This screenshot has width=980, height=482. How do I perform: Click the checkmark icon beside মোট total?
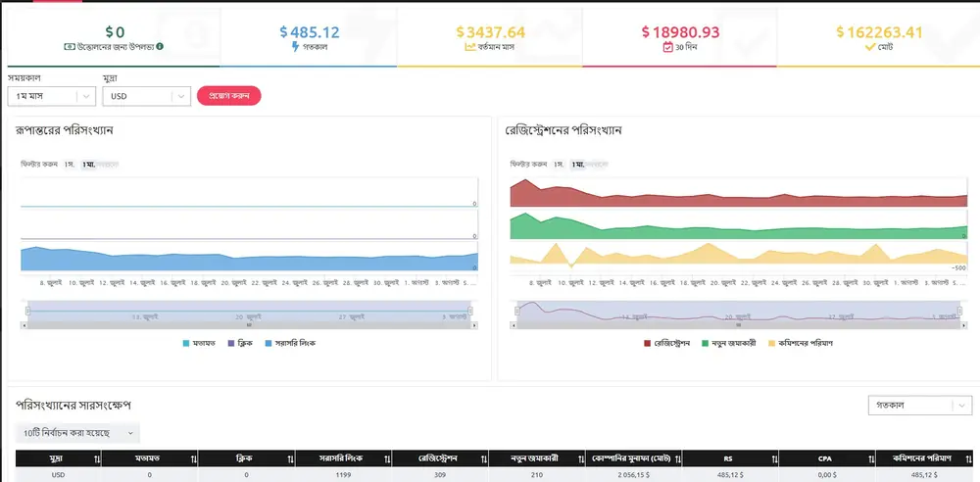coord(869,47)
